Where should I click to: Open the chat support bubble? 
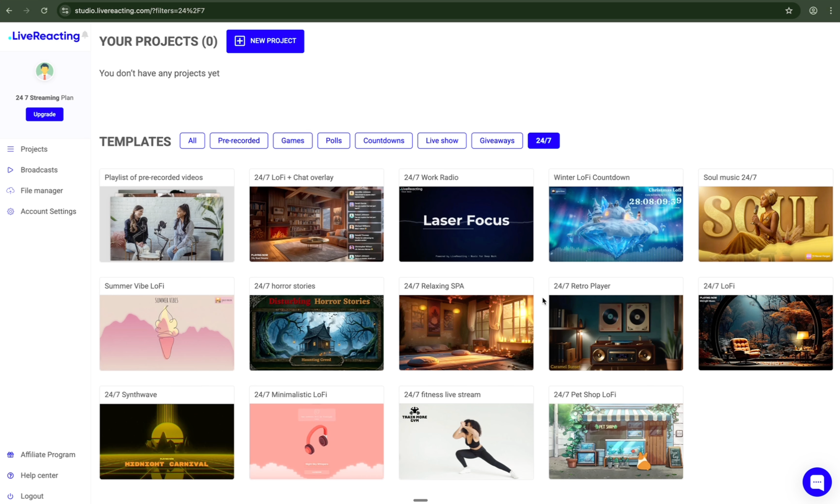(x=816, y=482)
